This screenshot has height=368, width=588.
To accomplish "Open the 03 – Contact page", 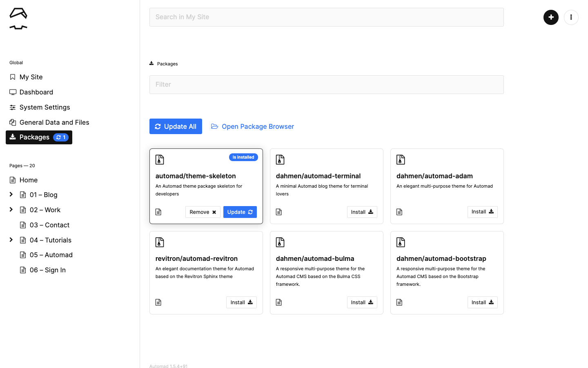I will (x=45, y=225).
